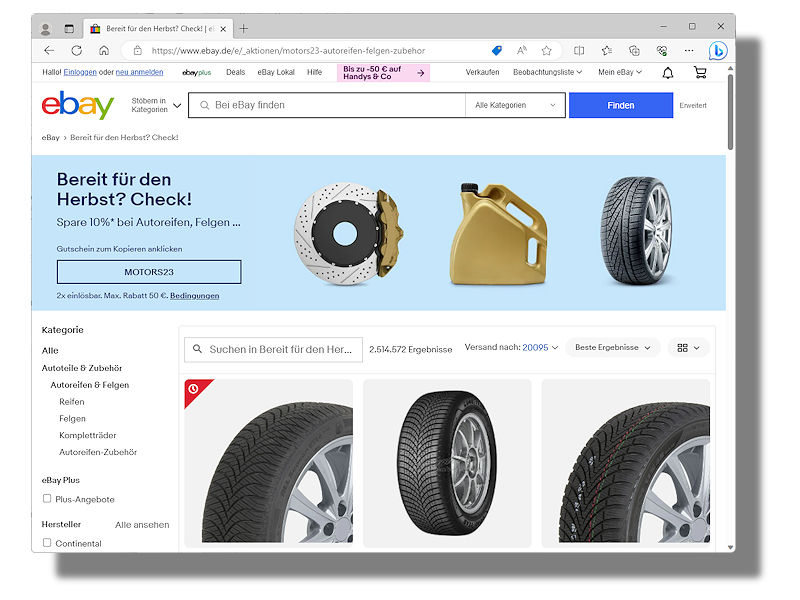Open tab actions menu icon
The height and width of the screenshot is (600, 800).
pyautogui.click(x=69, y=29)
